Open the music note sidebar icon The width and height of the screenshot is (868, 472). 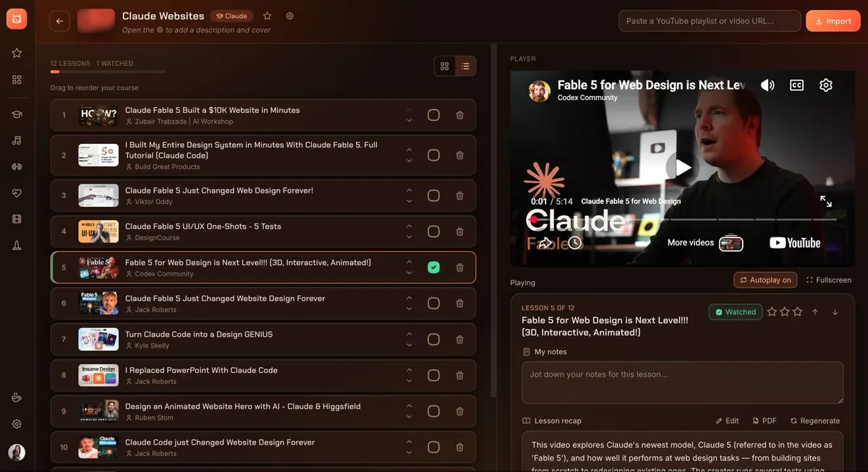click(x=17, y=140)
